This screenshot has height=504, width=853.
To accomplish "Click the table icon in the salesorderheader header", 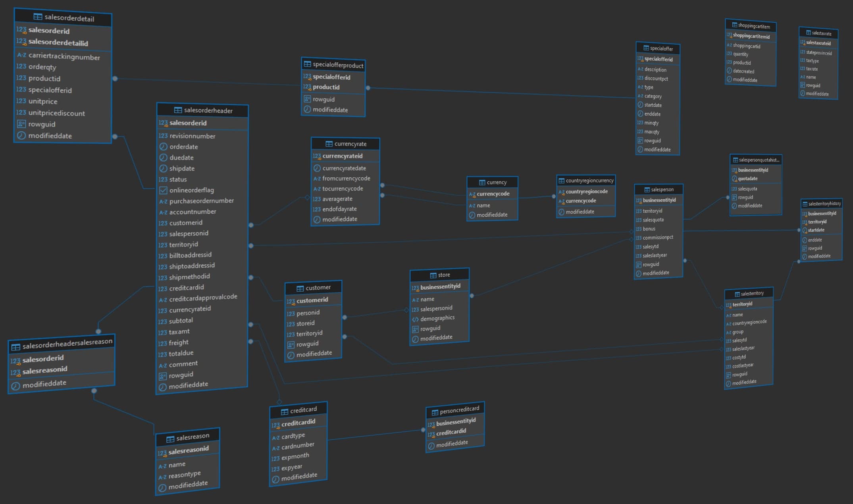I will coord(178,110).
